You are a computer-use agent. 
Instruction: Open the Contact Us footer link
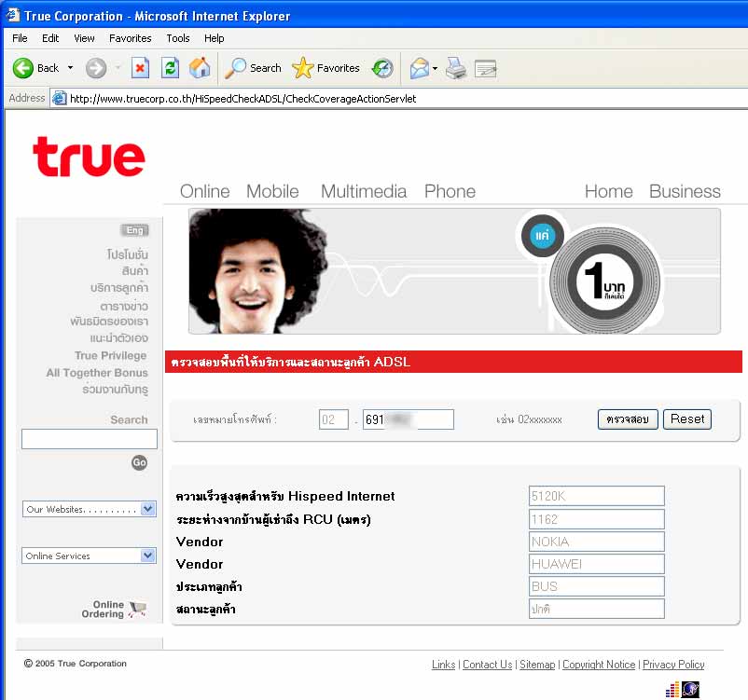pyautogui.click(x=487, y=665)
